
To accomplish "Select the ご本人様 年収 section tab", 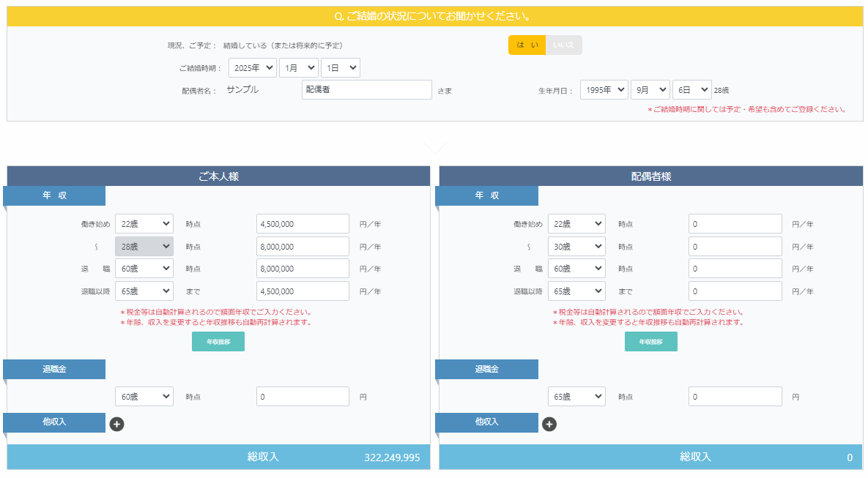I will [54, 196].
